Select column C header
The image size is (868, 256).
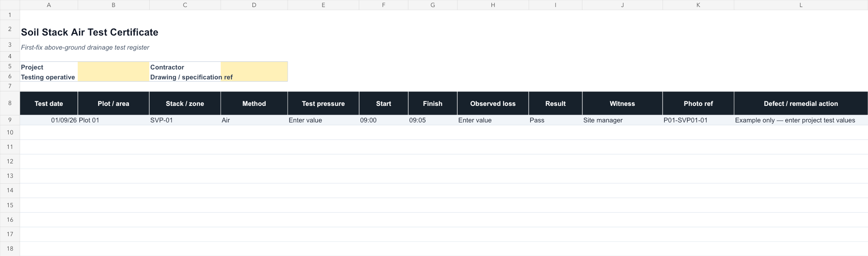185,5
